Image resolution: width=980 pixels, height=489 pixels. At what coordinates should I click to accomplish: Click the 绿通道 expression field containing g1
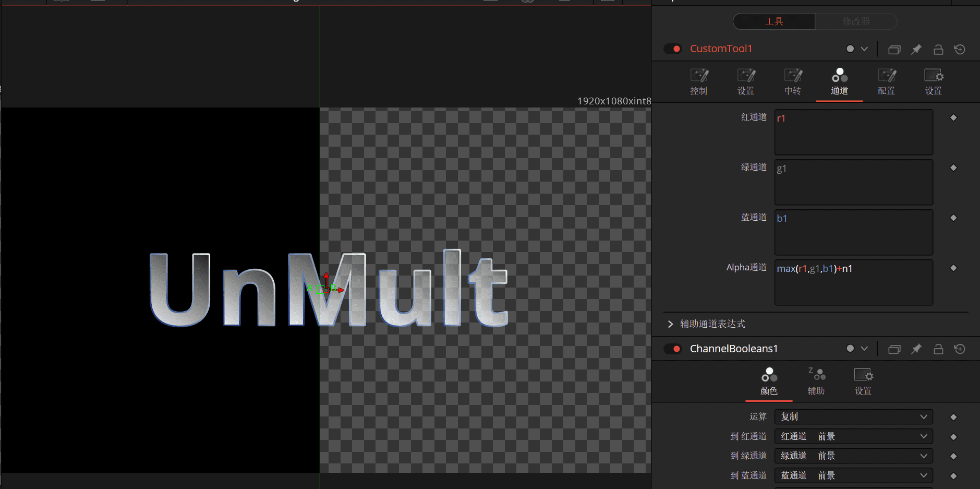click(x=853, y=182)
